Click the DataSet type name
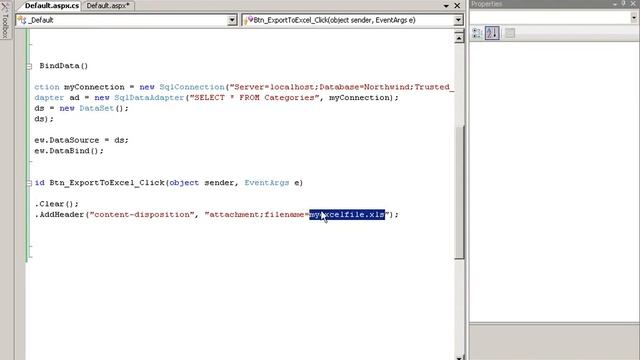 [96, 109]
